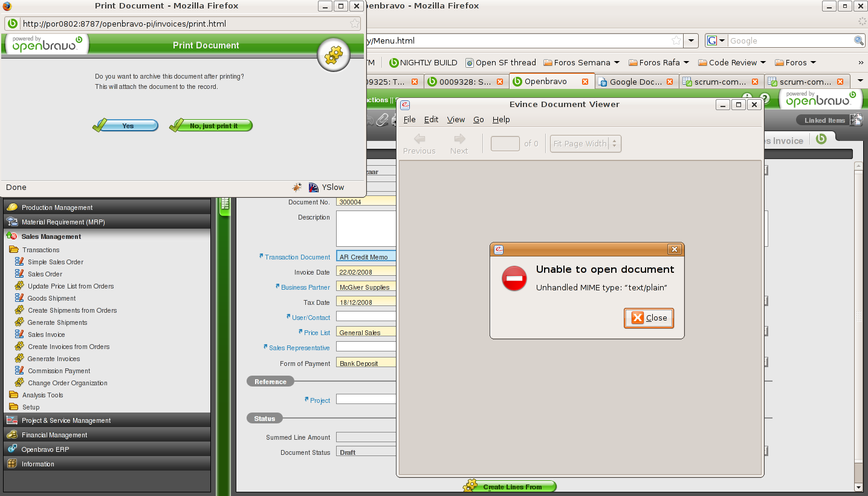Open the Open SF thread bookmark
868x496 pixels.
(500, 62)
